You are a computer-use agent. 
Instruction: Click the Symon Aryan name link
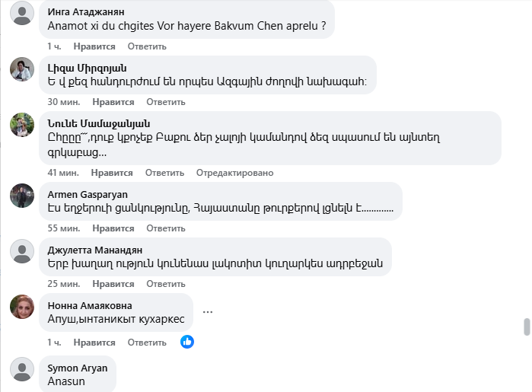pyautogui.click(x=77, y=368)
